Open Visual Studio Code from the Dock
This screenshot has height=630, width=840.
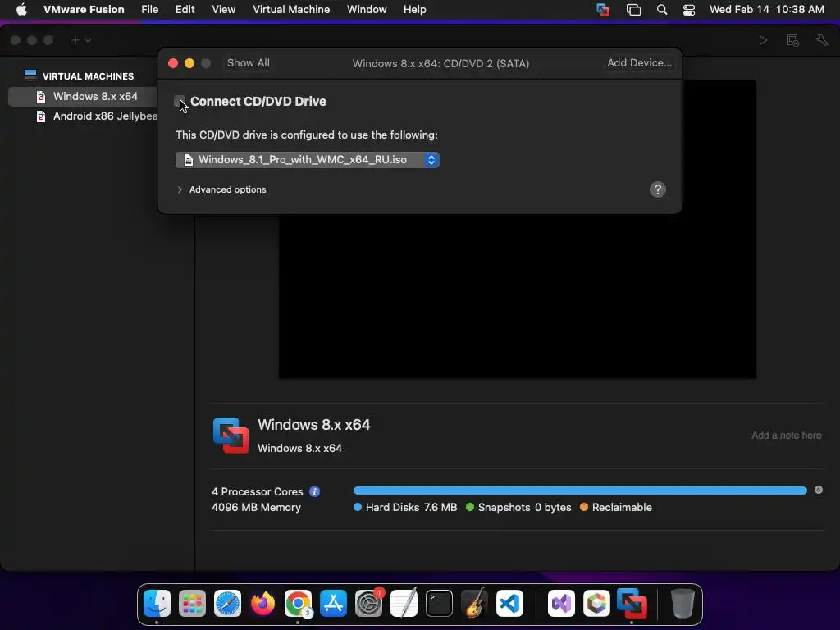(x=509, y=604)
